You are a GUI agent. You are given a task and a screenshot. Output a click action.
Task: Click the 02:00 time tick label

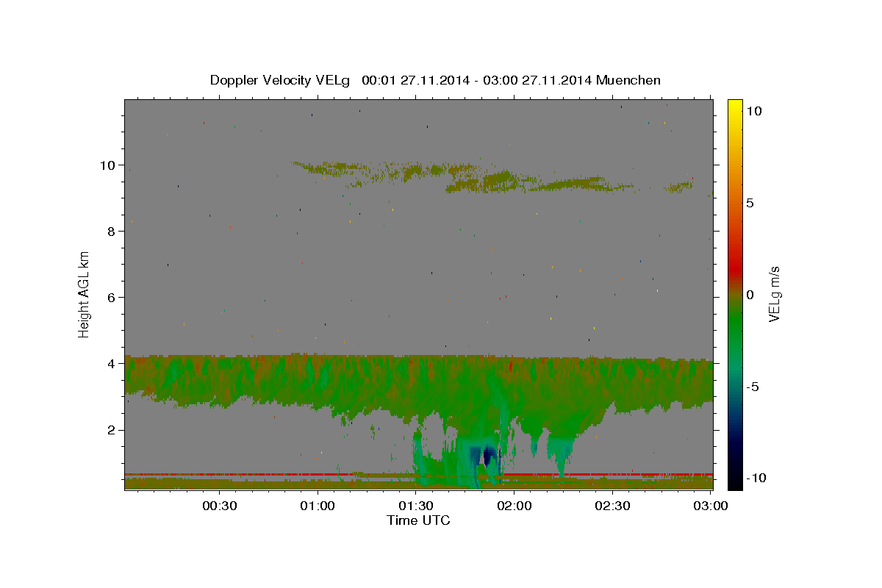[x=514, y=506]
